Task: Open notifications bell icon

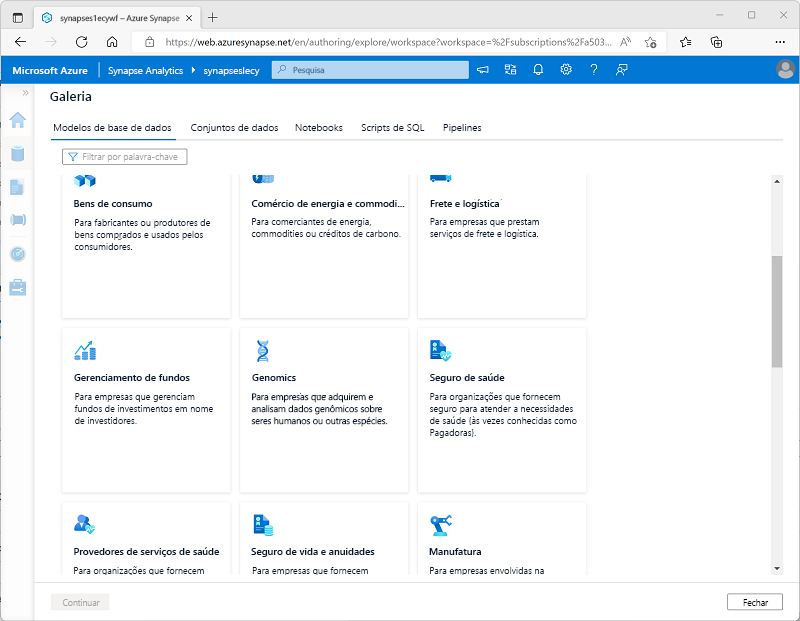Action: [538, 70]
